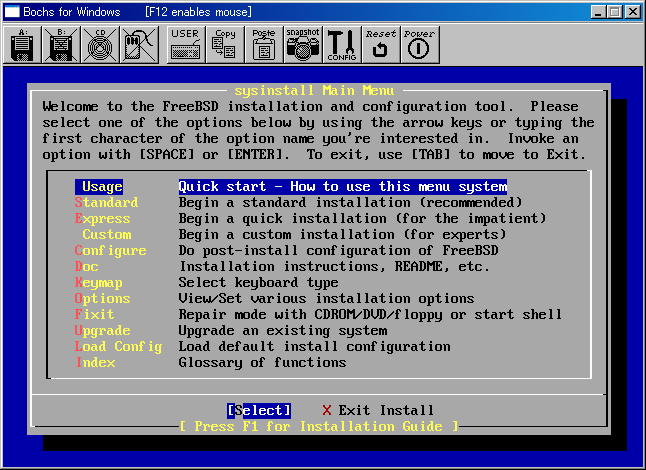This screenshot has width=646, height=470.
Task: Click the [Select] button
Action: (259, 410)
